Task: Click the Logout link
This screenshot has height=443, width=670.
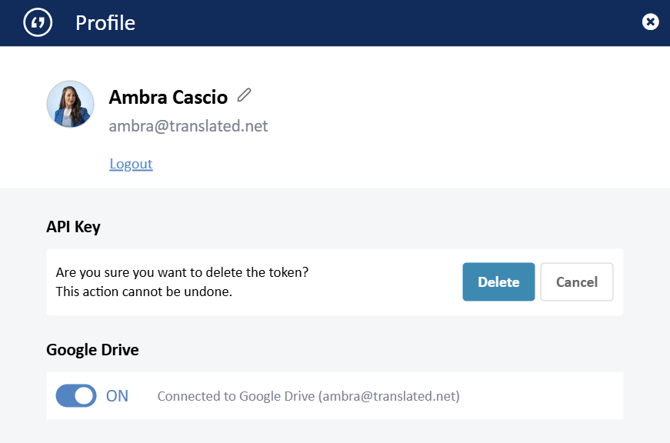Action: click(x=130, y=164)
